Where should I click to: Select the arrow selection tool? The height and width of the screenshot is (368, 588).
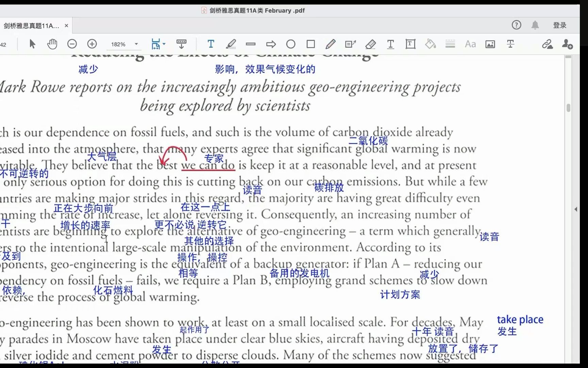click(32, 44)
